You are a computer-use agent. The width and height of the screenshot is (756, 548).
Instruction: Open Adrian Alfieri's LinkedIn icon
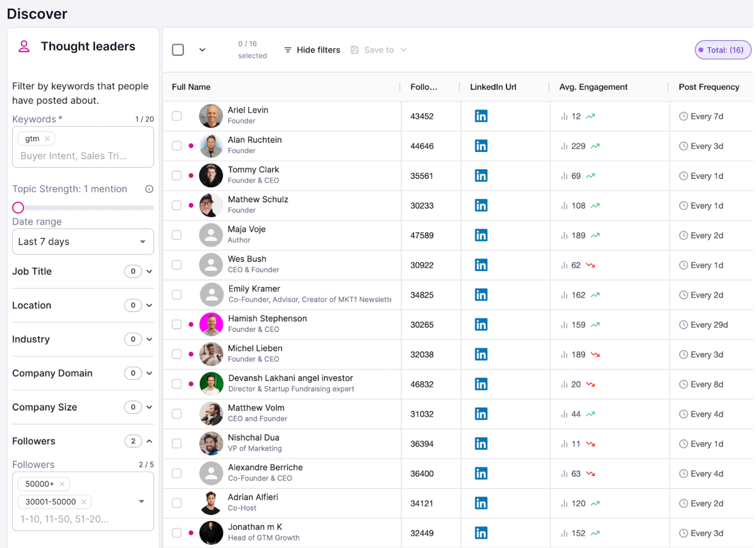tap(481, 503)
